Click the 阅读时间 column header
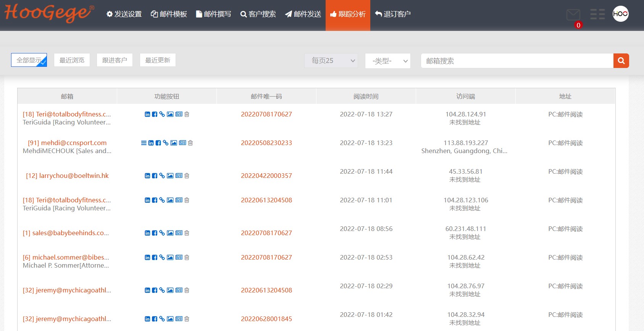644x331 pixels. click(x=366, y=96)
